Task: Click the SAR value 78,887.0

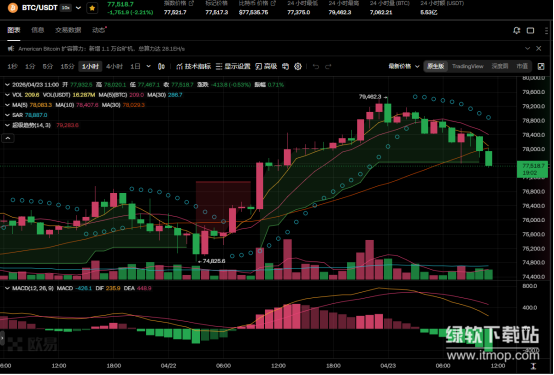Action: pos(36,115)
